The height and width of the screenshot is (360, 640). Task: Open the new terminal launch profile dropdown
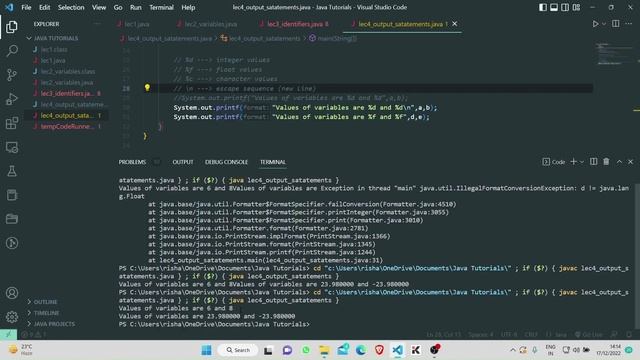[x=582, y=162]
